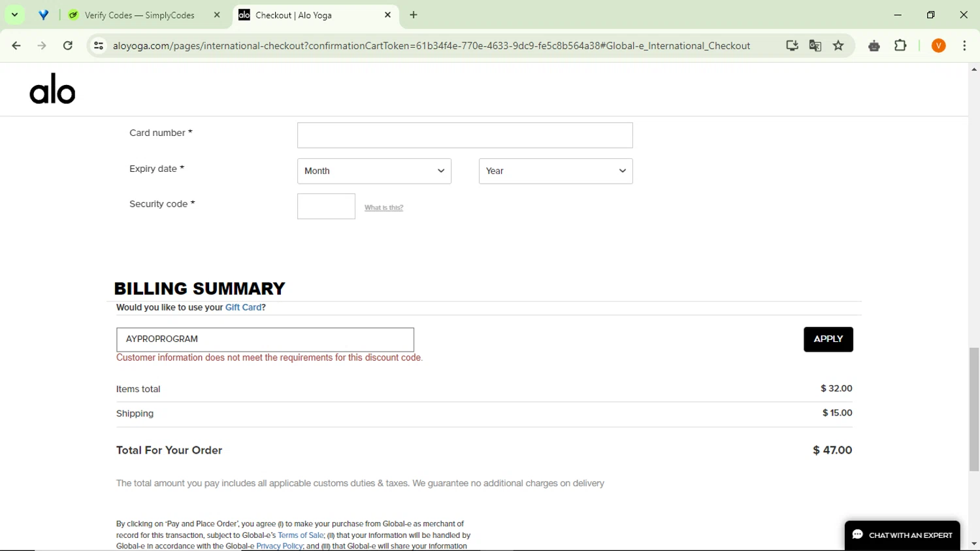
Task: Open a new browser tab
Action: pos(414,15)
